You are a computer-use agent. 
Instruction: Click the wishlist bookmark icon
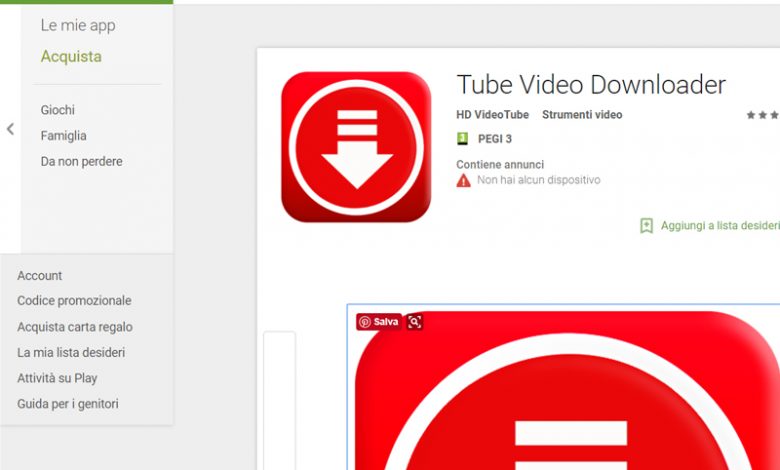[646, 226]
